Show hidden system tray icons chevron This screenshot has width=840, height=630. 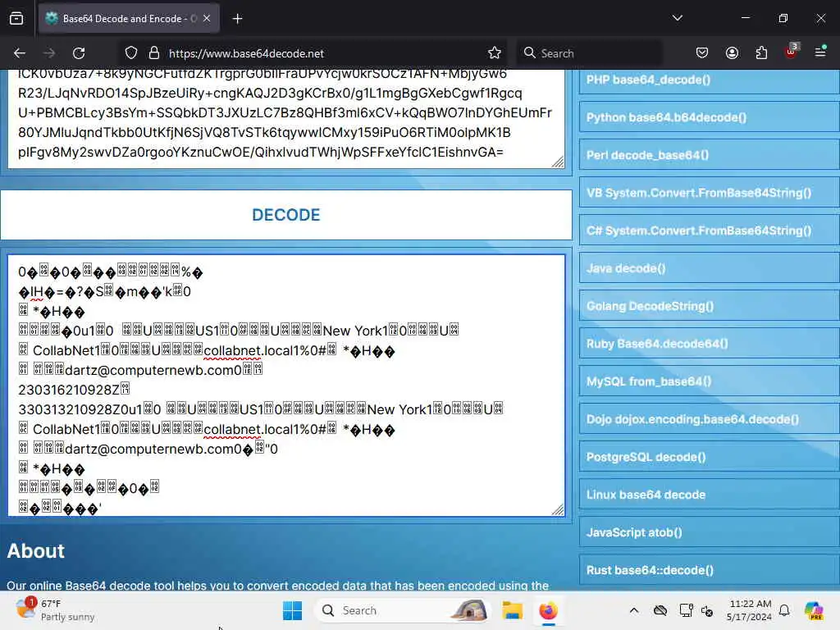(634, 610)
